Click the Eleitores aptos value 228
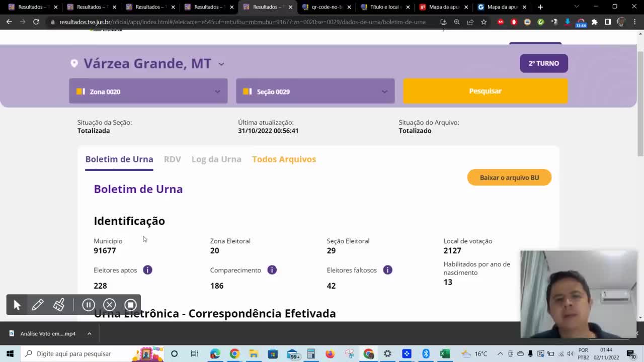This screenshot has height=362, width=644. (100, 286)
